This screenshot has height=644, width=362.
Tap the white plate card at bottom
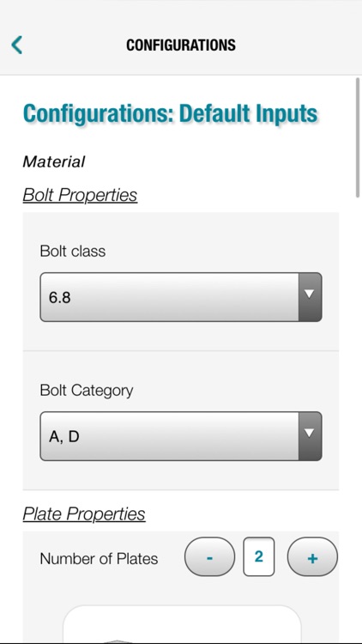(182, 623)
